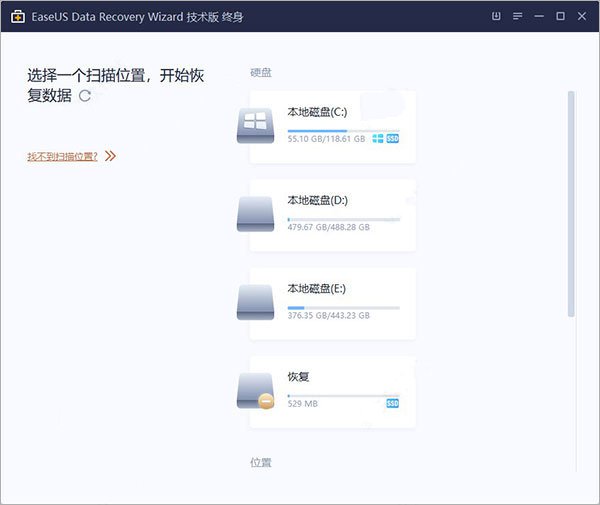Click the vertical scrollbar thumb
The image size is (600, 505).
tap(571, 204)
